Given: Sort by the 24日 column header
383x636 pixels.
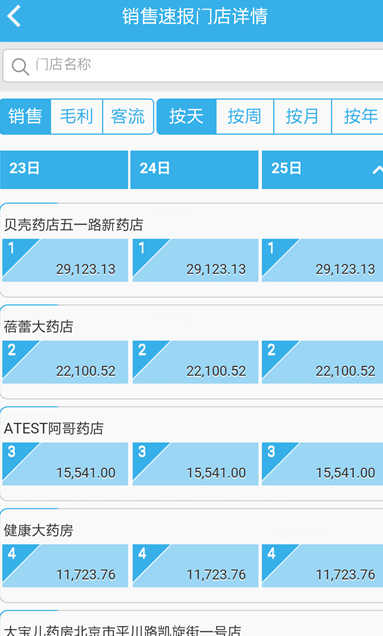Looking at the screenshot, I should click(194, 170).
